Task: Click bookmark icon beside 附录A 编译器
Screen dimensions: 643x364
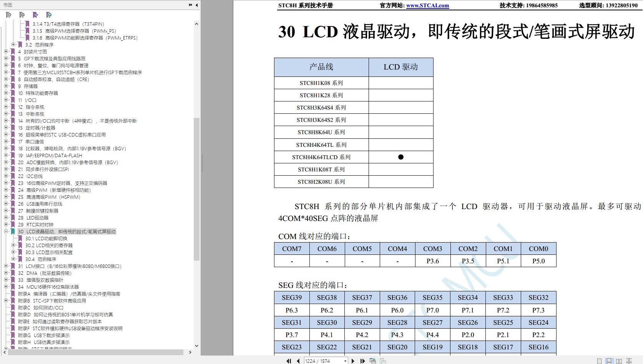Action: click(13, 294)
